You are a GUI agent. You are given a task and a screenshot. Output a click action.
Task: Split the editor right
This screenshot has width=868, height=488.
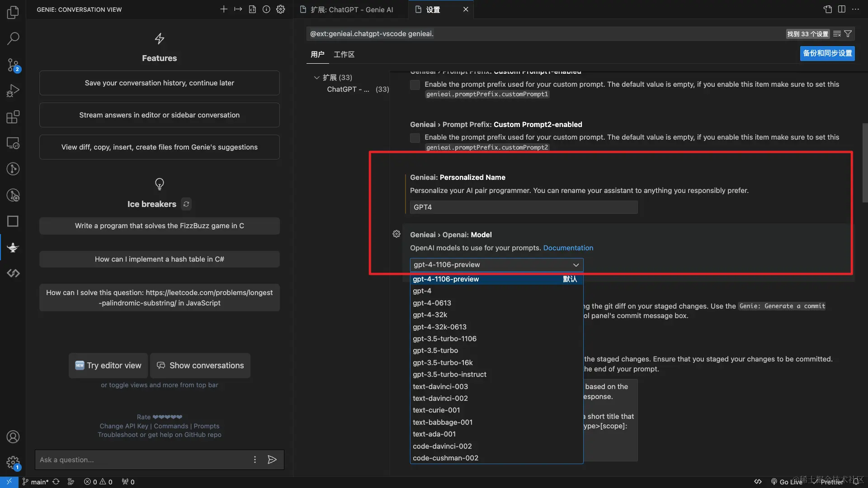click(842, 9)
